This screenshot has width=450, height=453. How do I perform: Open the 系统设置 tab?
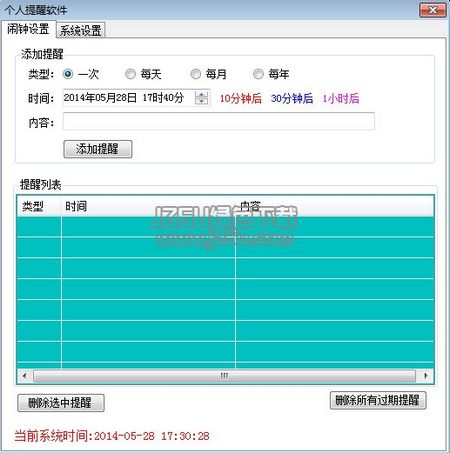pyautogui.click(x=81, y=30)
